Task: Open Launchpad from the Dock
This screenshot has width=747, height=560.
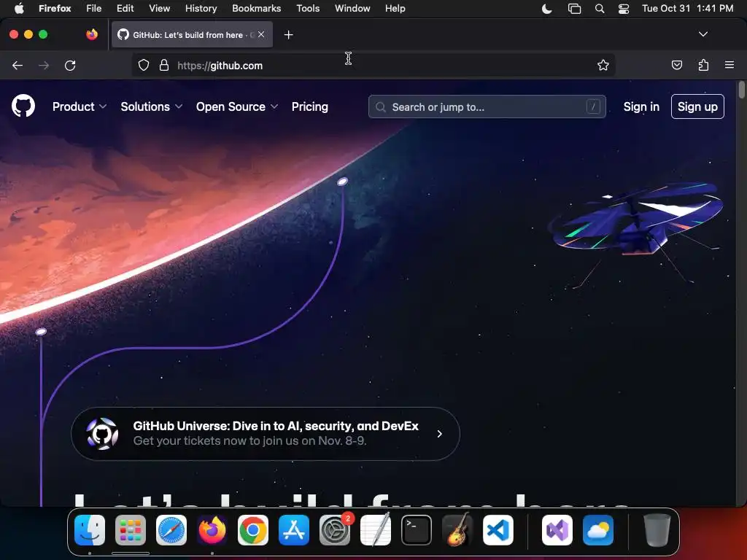Action: (x=131, y=530)
